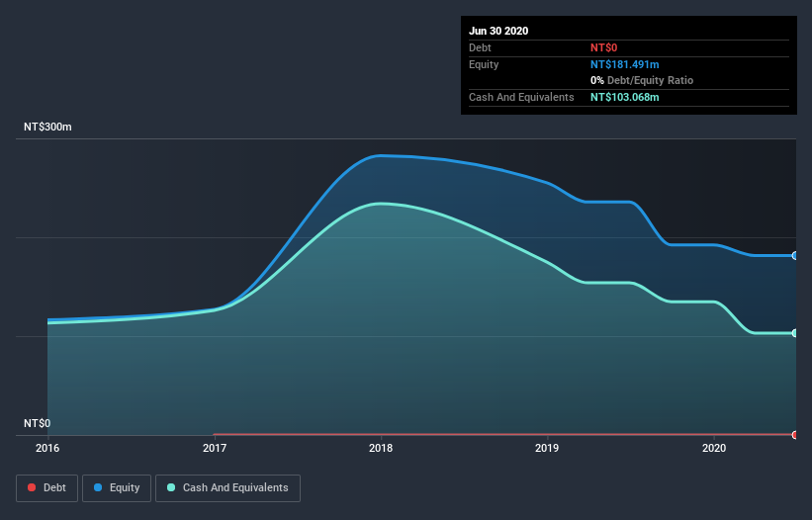812x520 pixels.
Task: Toggle the Debt series legend button
Action: pyautogui.click(x=46, y=488)
